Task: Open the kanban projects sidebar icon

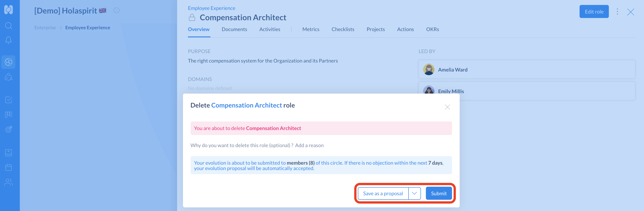Action: pyautogui.click(x=9, y=114)
